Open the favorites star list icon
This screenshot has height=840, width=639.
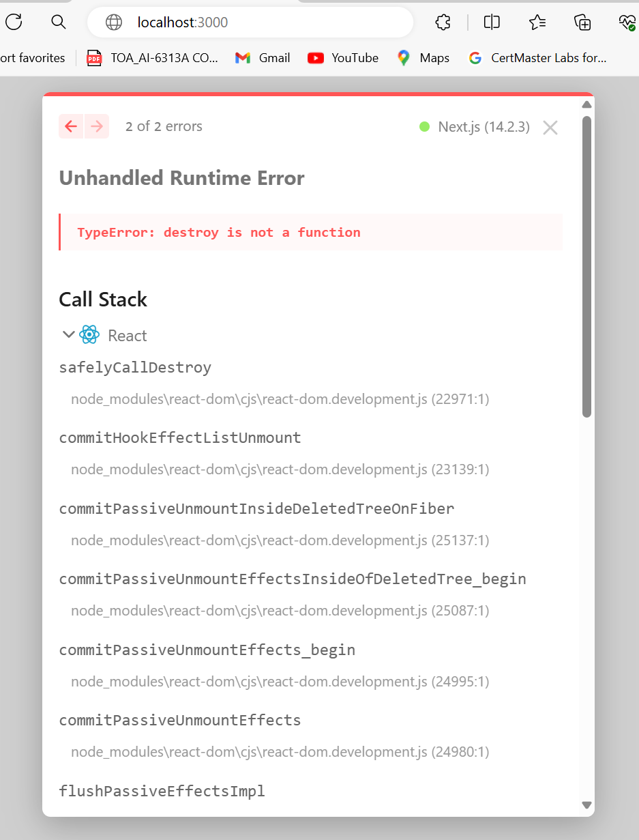click(x=537, y=23)
